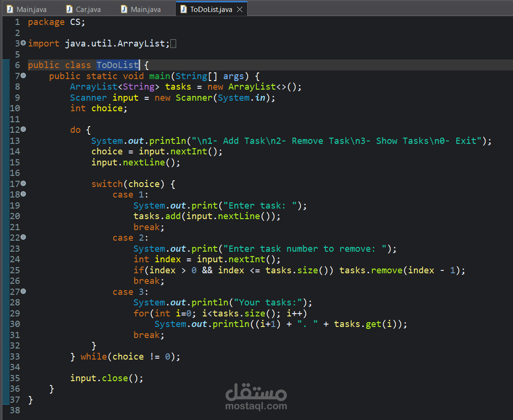
Task: Collapse case 3 on line 27
Action: (x=23, y=291)
